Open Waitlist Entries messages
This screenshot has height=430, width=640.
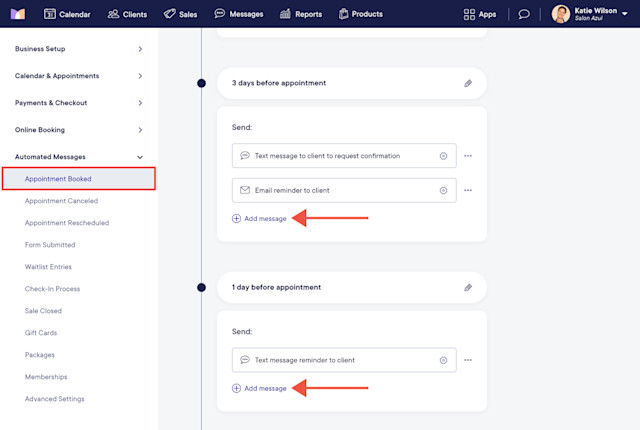[x=48, y=267]
